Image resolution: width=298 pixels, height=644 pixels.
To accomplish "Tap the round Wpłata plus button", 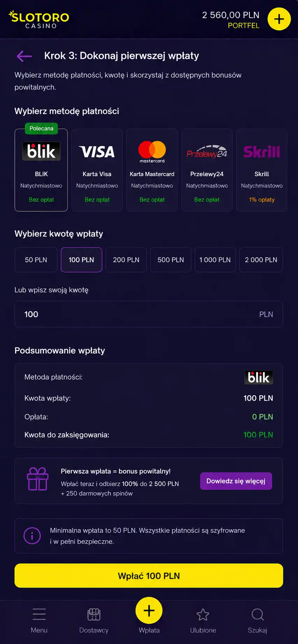I will (149, 610).
